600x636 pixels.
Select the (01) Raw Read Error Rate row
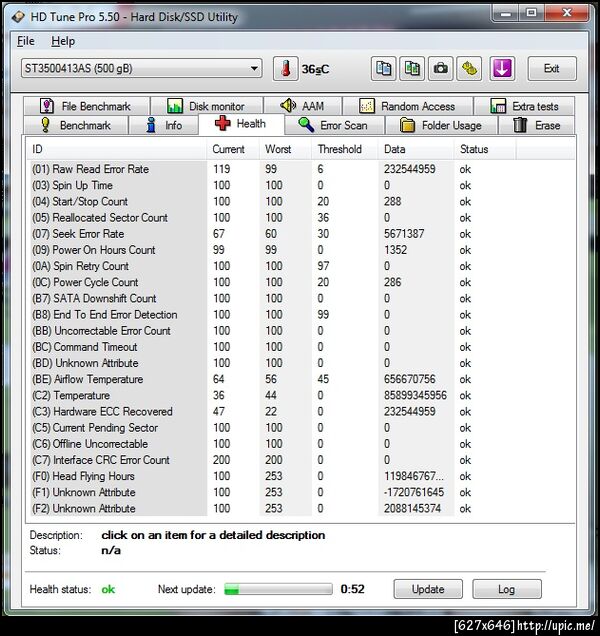pyautogui.click(x=300, y=169)
